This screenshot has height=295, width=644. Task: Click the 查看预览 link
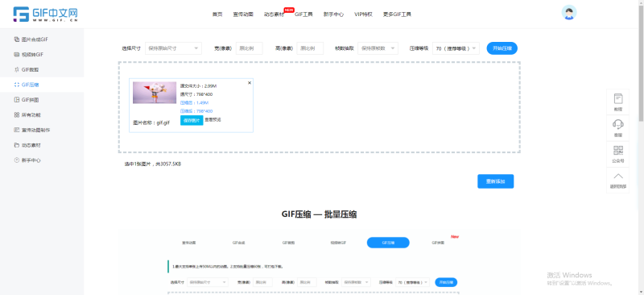tap(213, 120)
